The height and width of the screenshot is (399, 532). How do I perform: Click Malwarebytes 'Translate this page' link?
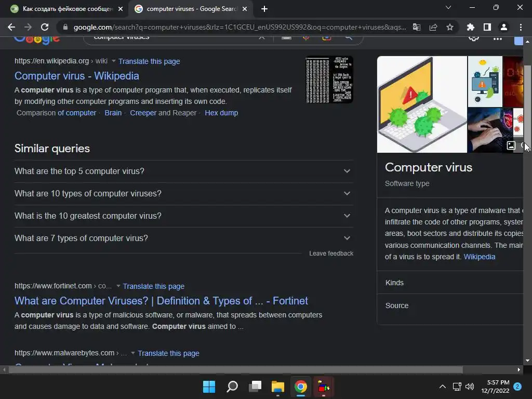tap(168, 353)
